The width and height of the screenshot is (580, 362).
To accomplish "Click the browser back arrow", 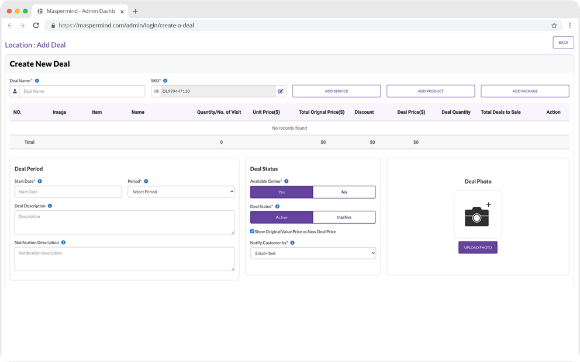I will (x=10, y=26).
